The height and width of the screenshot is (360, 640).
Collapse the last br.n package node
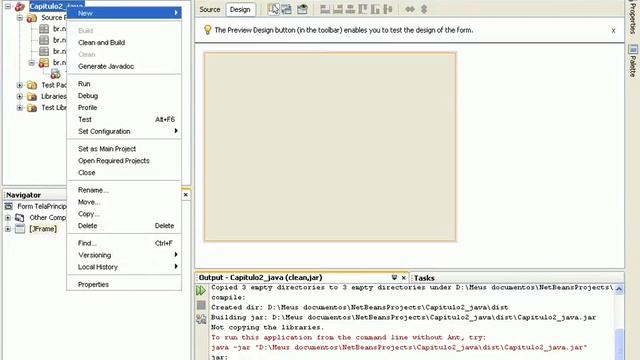point(31,62)
